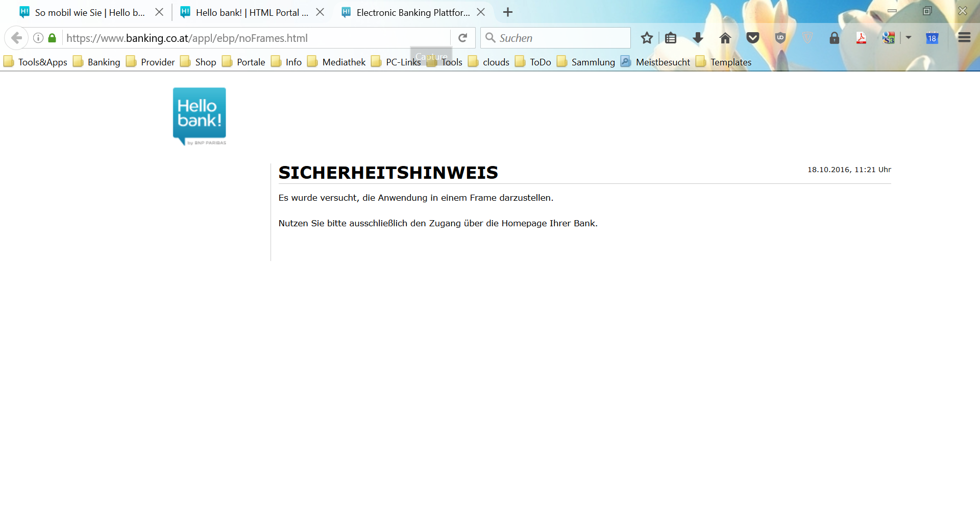
Task: Open the Firefox hamburger menu
Action: click(x=964, y=37)
